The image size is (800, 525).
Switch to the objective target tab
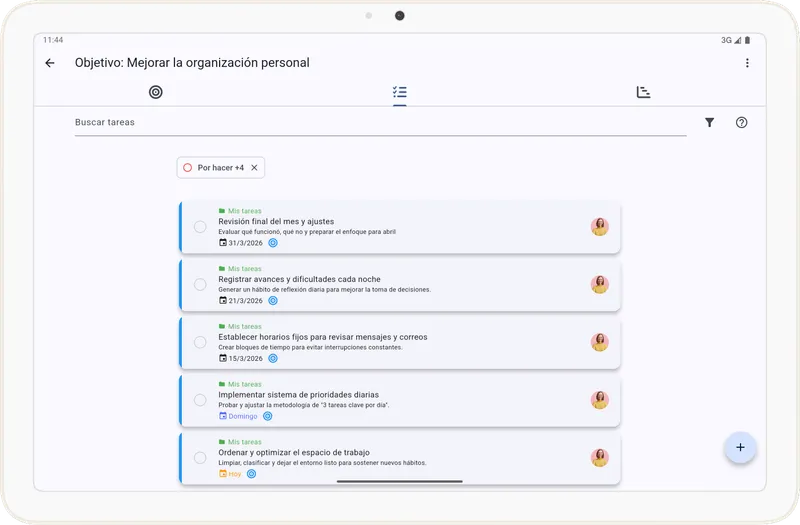155,92
